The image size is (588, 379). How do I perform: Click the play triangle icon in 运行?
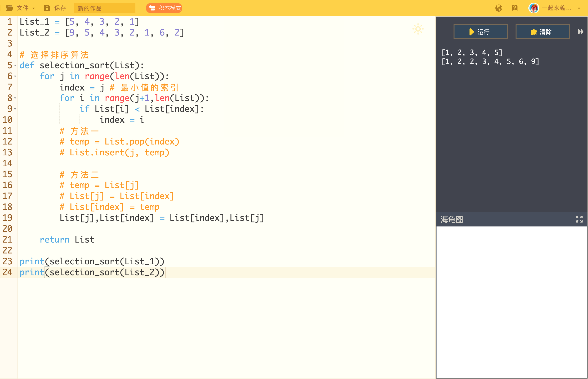coord(472,32)
